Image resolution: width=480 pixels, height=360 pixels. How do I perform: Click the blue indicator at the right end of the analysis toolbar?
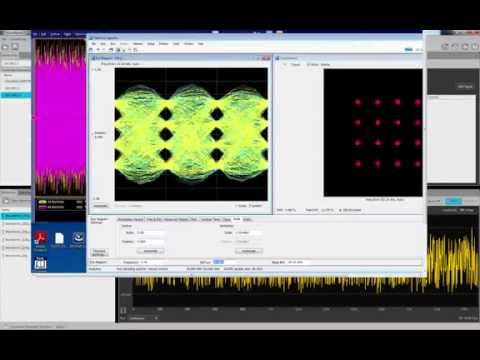[x=409, y=49]
